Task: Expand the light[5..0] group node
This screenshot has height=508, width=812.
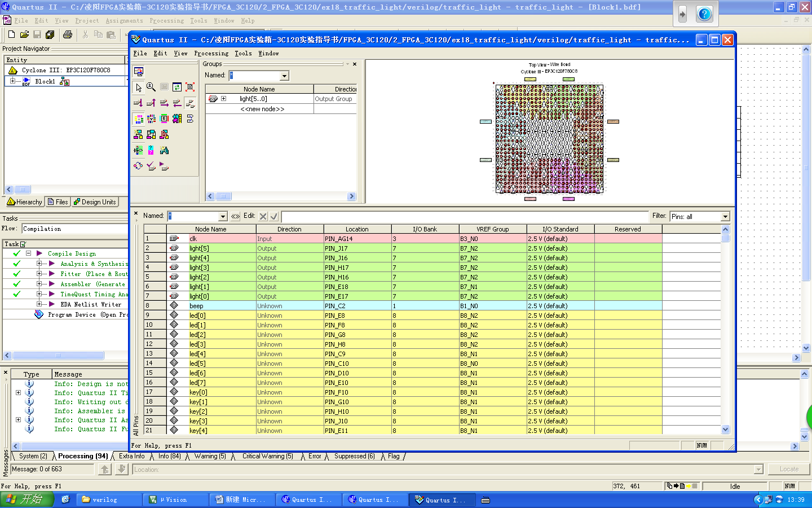Action: tap(224, 99)
